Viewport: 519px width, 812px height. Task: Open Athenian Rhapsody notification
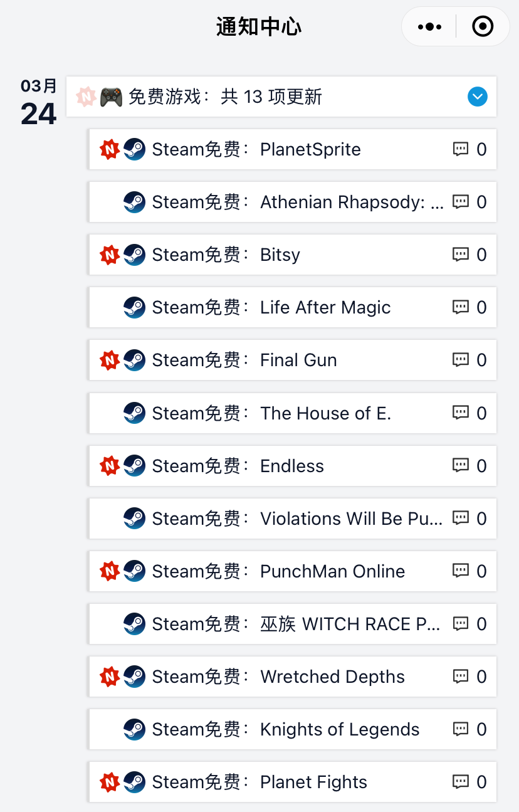pyautogui.click(x=293, y=202)
